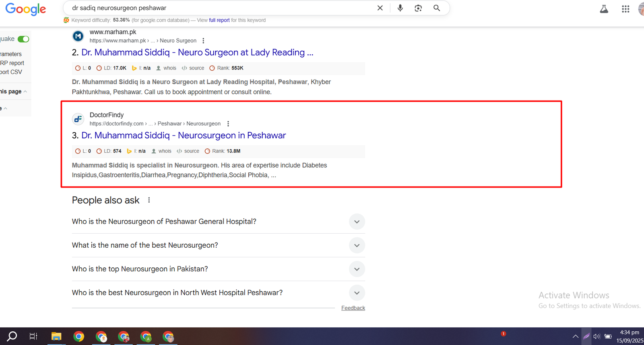
Task: Clear the search box with X
Action: pos(380,8)
